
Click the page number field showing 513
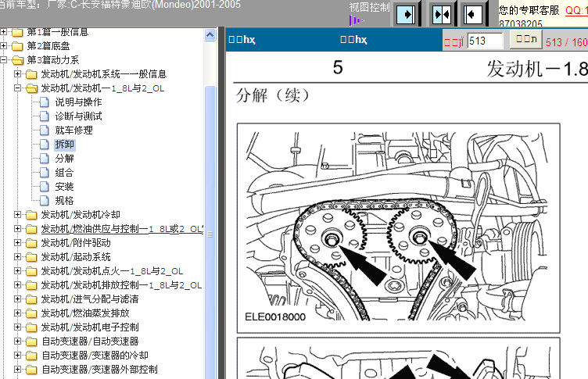[x=486, y=41]
